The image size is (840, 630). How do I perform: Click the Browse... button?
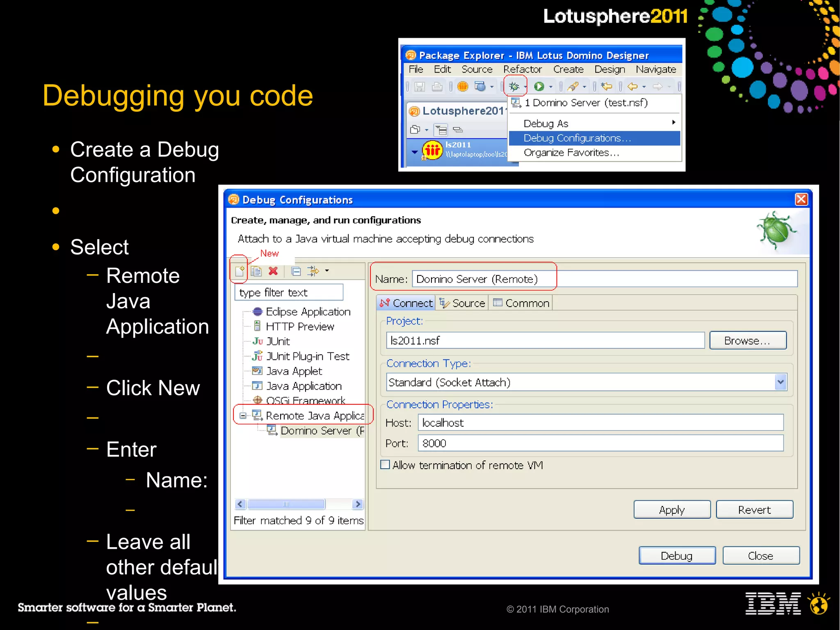(748, 340)
